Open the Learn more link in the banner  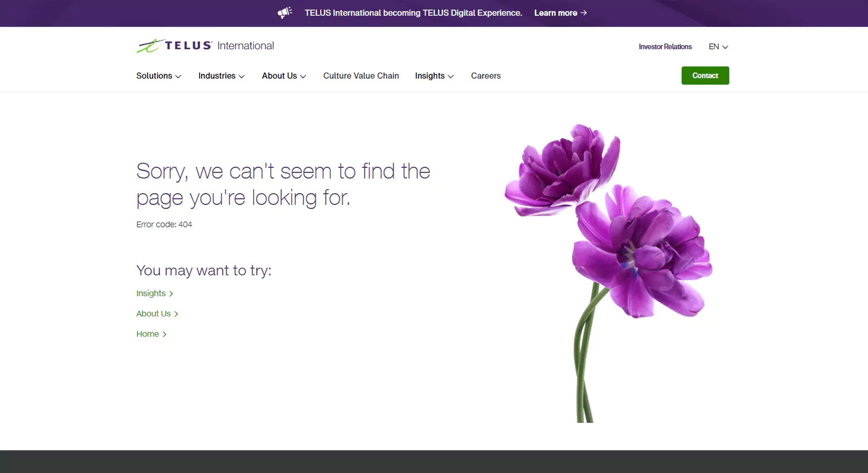tap(556, 12)
